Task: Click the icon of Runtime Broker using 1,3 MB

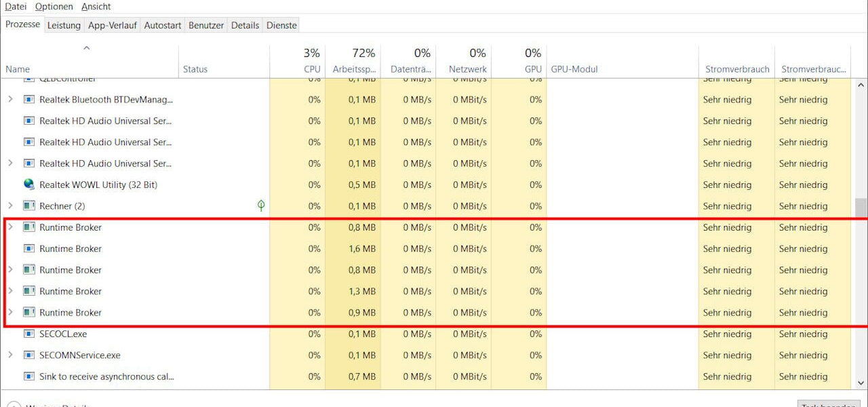Action: (29, 291)
